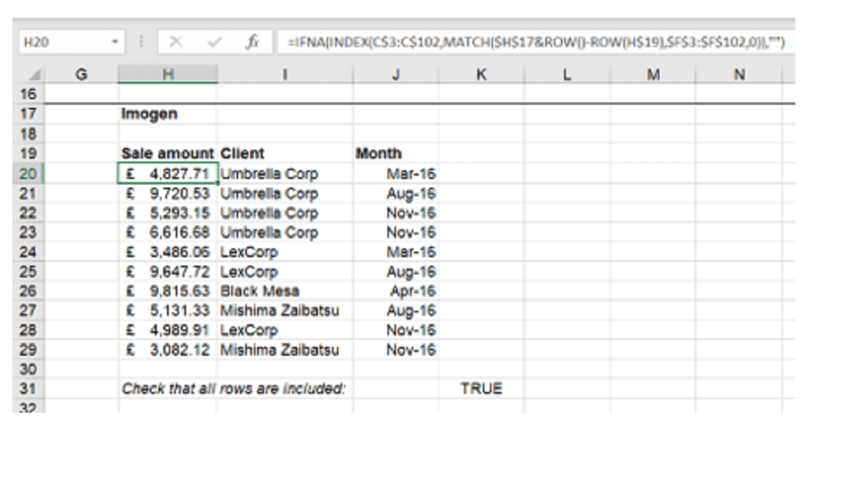
Task: Select the £ 9,720.53 sale amount cell
Action: point(168,194)
